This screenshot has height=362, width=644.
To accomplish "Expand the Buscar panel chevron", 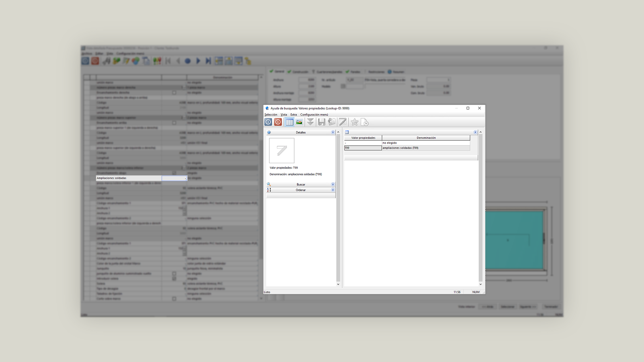I will coord(333,184).
